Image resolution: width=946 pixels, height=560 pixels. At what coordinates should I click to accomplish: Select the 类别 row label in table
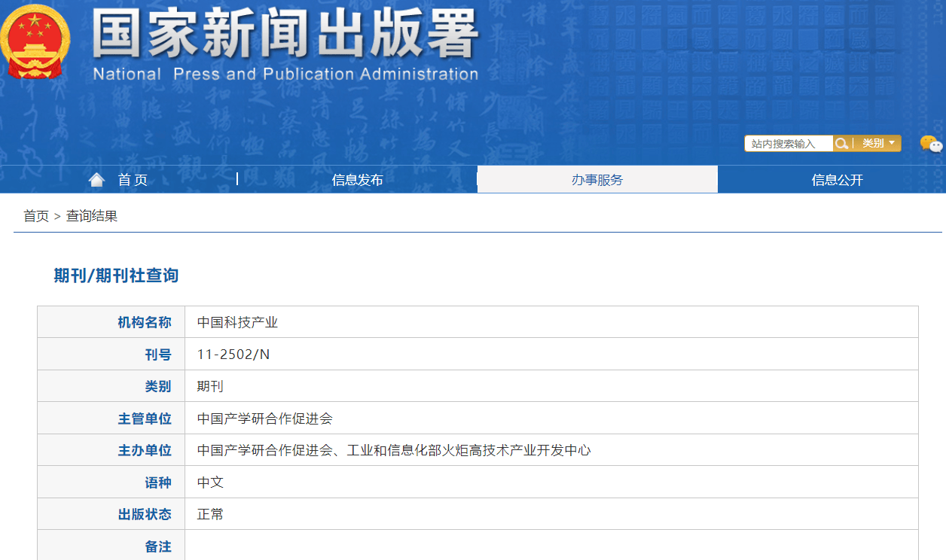coord(111,386)
